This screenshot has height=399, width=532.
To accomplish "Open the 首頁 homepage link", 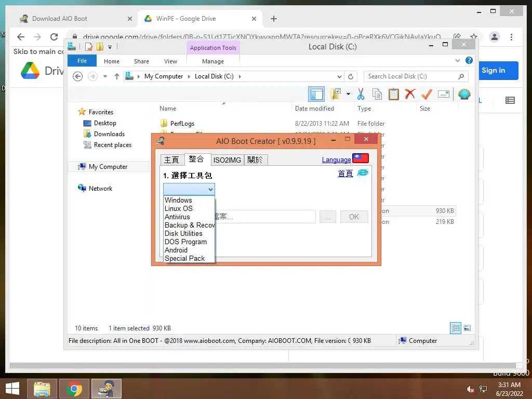I will click(x=345, y=174).
